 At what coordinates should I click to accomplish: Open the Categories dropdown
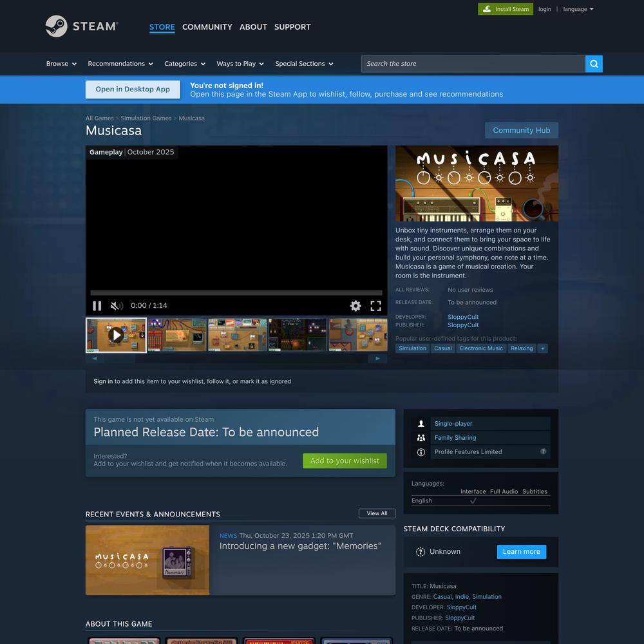point(184,64)
